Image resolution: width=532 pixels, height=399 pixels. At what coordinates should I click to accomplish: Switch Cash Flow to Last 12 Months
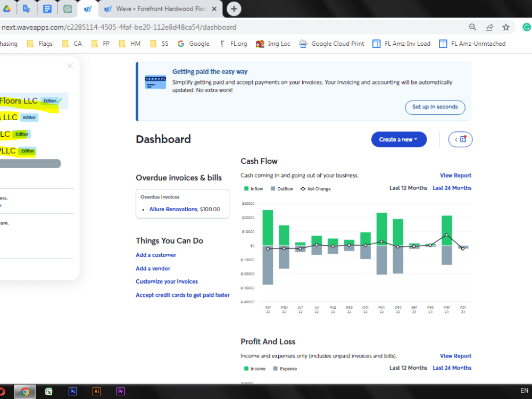[408, 188]
